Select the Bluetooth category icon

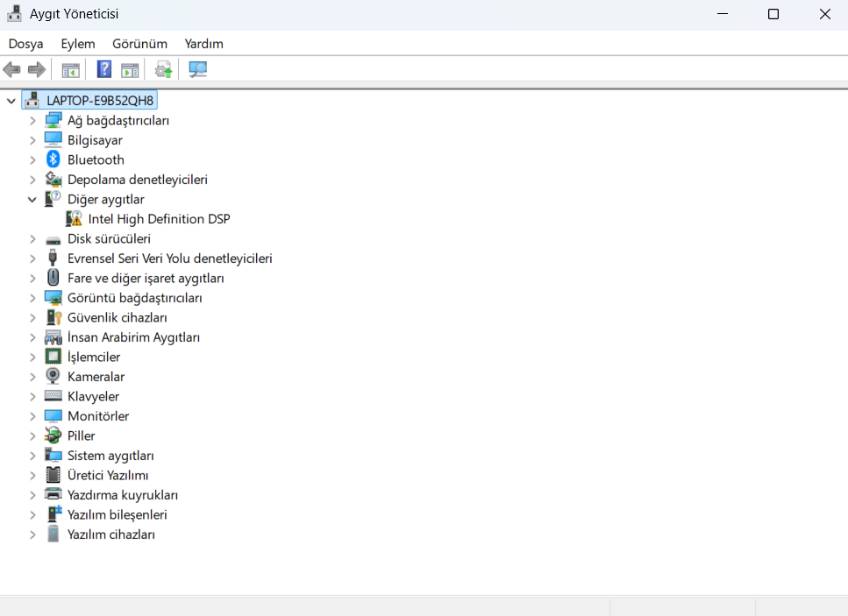click(x=53, y=159)
